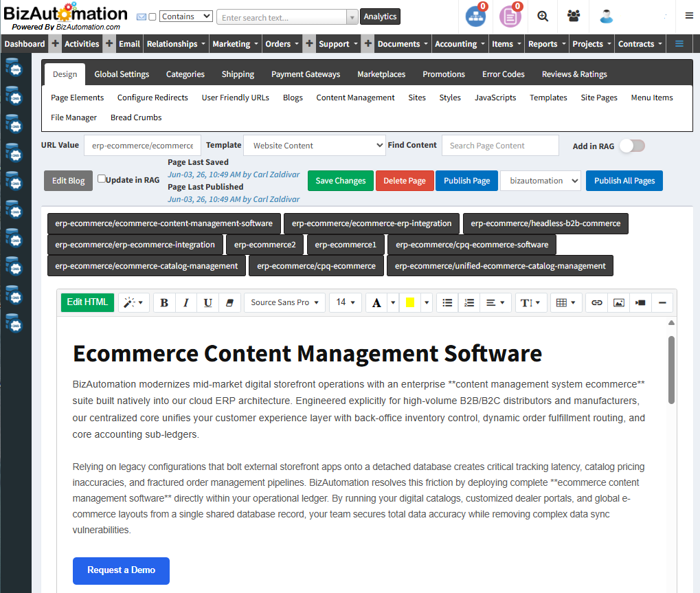Viewport: 700px width, 593px height.
Task: Switch to the Global Settings tab
Action: tap(122, 74)
